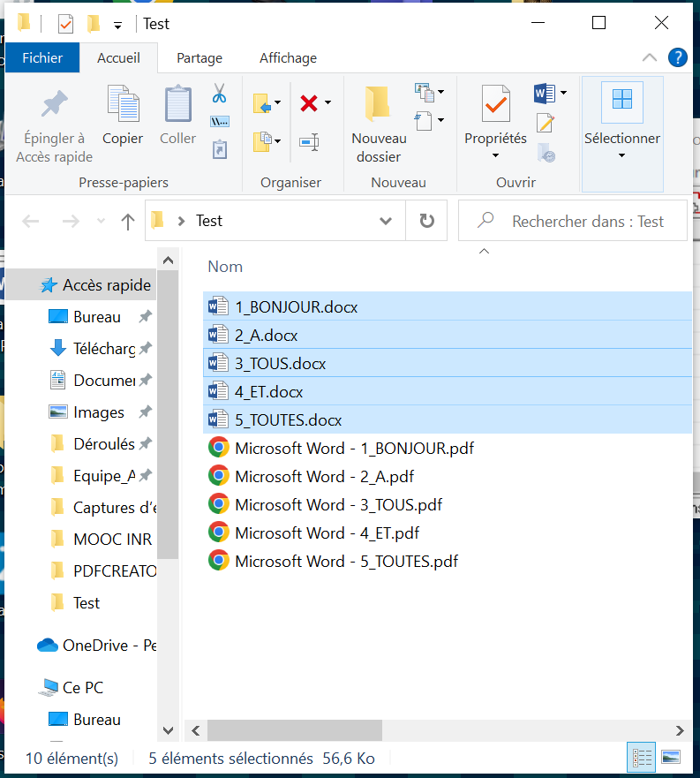Go back with the left arrow

(31, 222)
